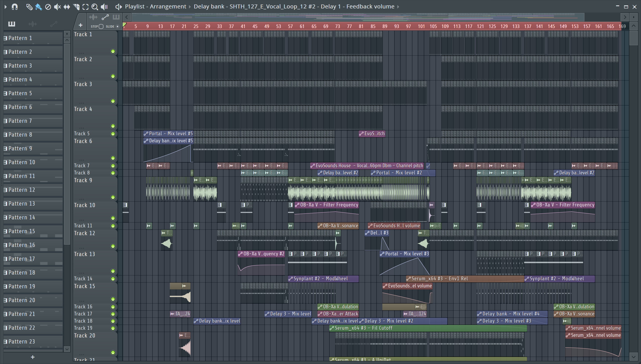This screenshot has height=364, width=641.
Task: Select the Playback speaker tool
Action: (x=104, y=7)
